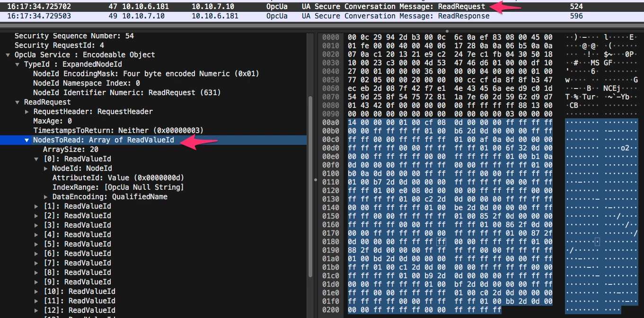Expand the NodeId: NodeId item
644x318 pixels.
click(x=46, y=168)
